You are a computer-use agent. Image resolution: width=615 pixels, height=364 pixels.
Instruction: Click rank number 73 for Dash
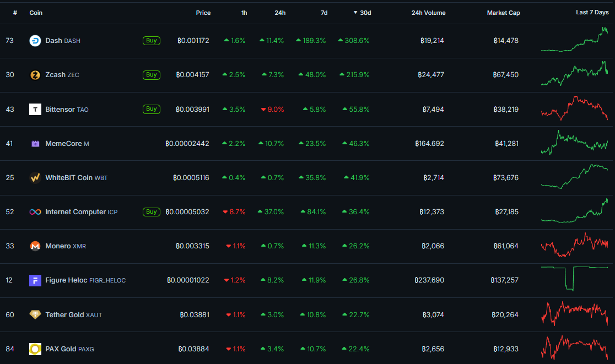(x=10, y=41)
